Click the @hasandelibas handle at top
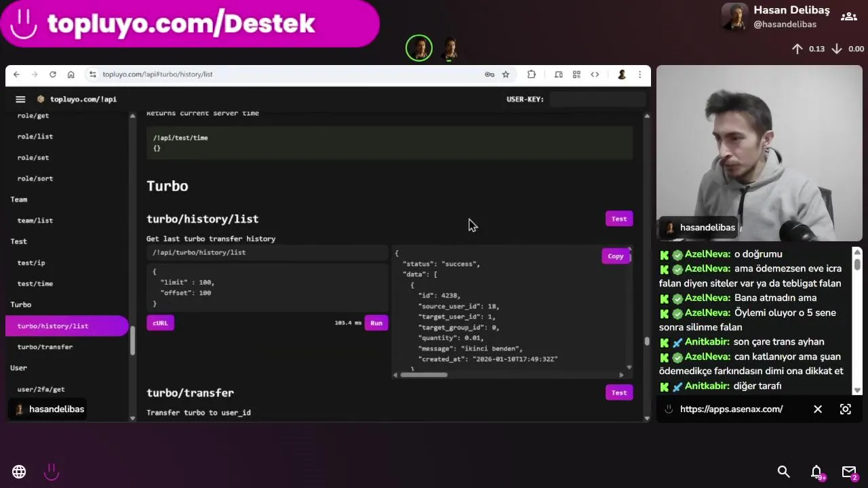 [x=785, y=24]
